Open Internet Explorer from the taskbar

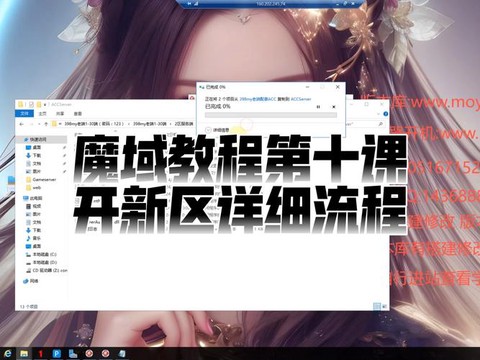[8, 354]
